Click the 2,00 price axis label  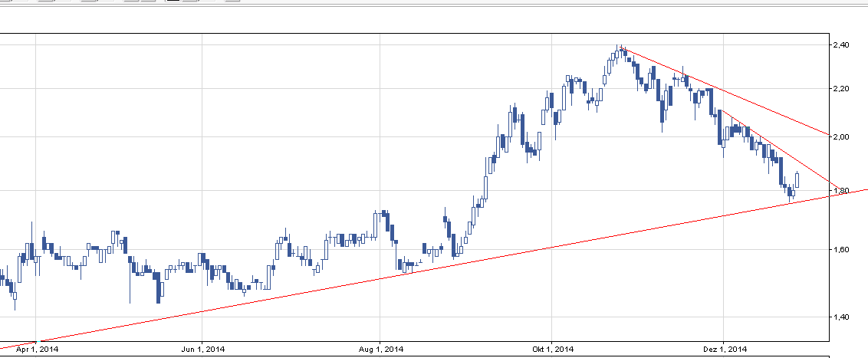click(842, 137)
